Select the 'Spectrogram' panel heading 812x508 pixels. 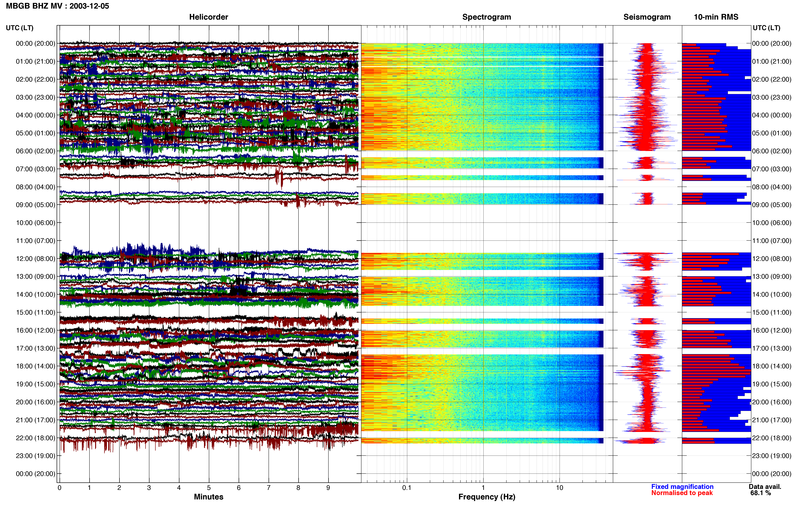coord(487,17)
